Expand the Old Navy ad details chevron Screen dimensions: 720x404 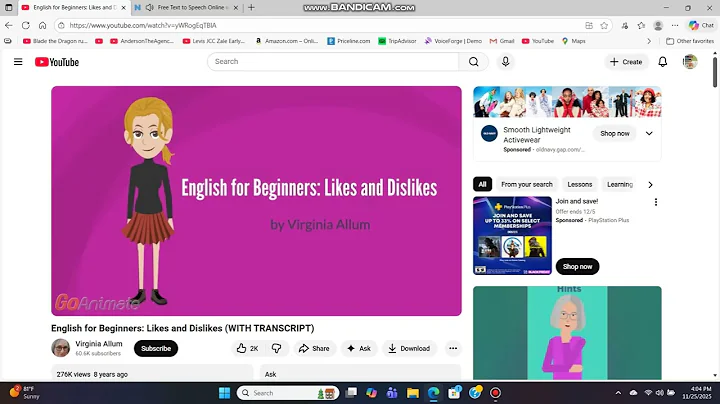[649, 134]
